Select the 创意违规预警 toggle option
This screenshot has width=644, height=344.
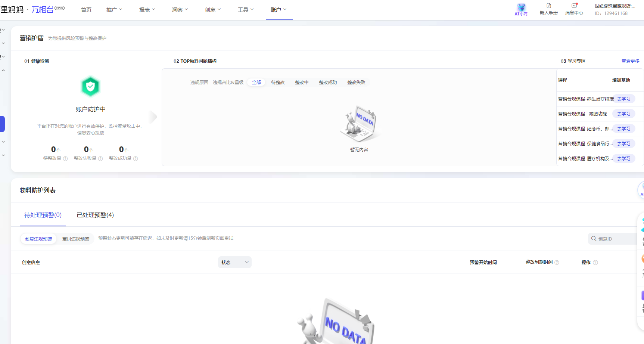click(38, 239)
